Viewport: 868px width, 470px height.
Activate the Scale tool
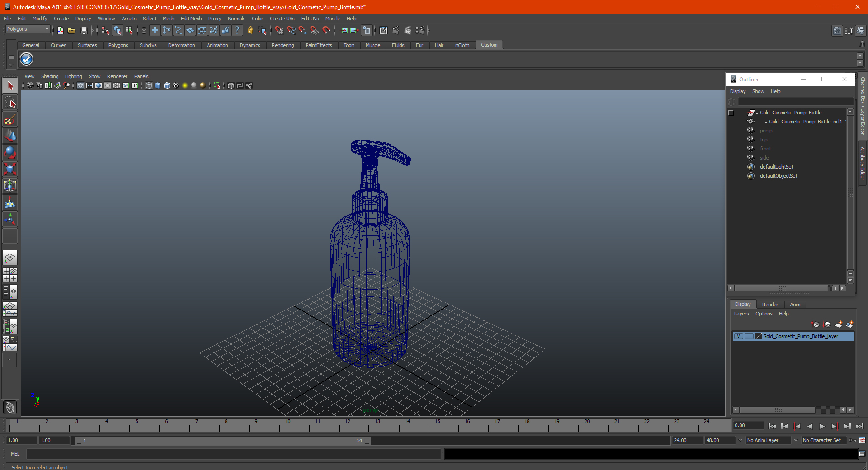(10, 169)
